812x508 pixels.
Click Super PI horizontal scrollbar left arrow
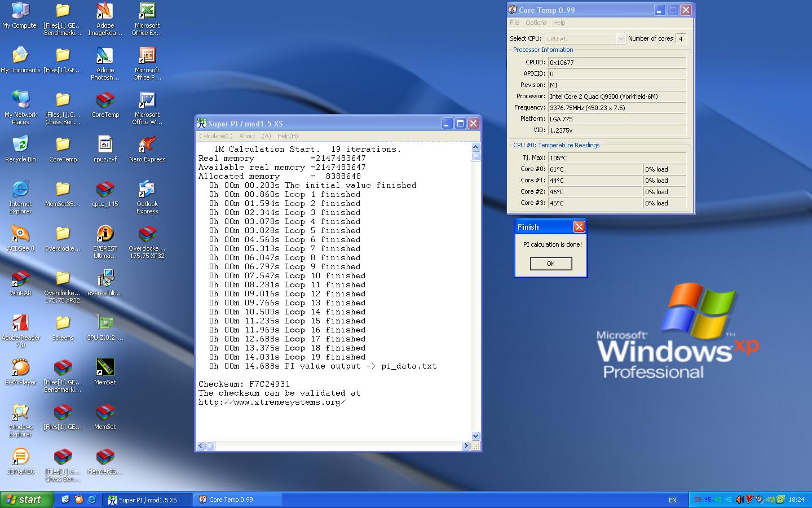coord(201,446)
